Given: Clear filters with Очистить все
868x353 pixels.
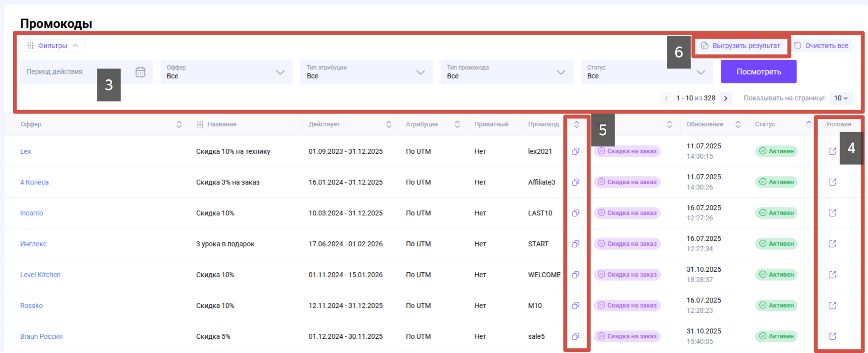Looking at the screenshot, I should 822,46.
